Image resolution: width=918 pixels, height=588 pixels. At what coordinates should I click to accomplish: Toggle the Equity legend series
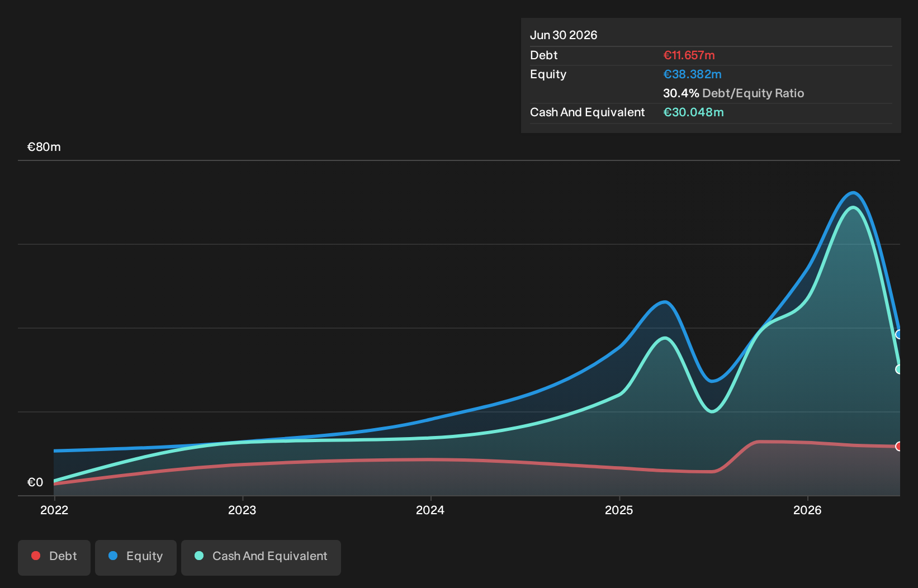click(136, 557)
